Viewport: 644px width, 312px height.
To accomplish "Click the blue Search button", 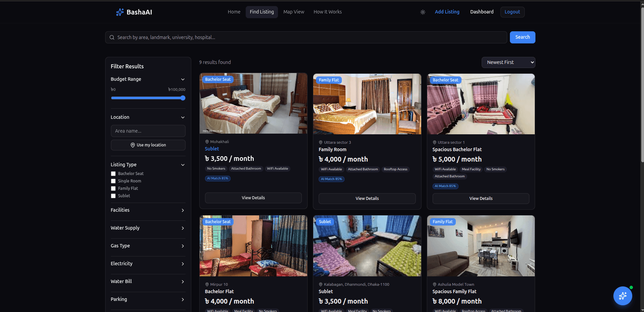I will click(x=522, y=37).
